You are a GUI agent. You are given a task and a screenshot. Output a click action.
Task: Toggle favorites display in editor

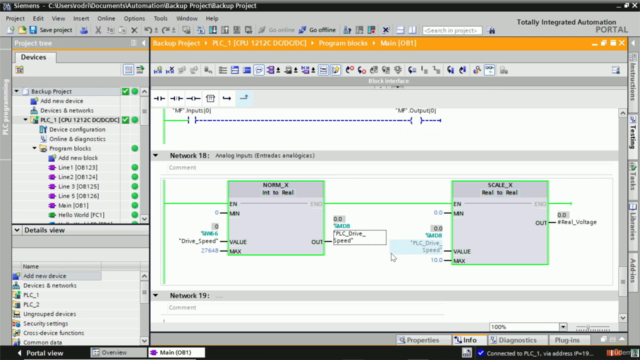(x=336, y=70)
